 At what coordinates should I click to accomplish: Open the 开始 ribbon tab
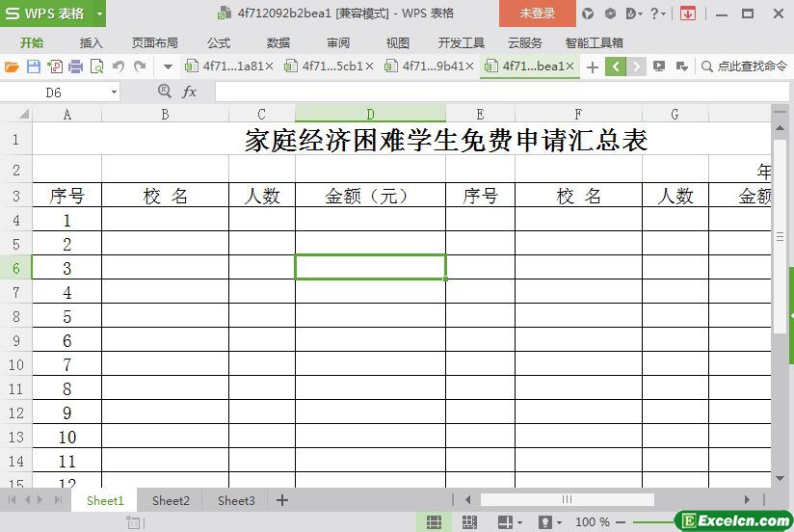click(32, 43)
